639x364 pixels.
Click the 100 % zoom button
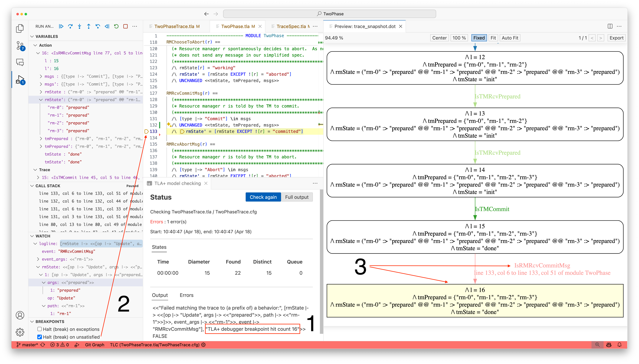pyautogui.click(x=459, y=38)
